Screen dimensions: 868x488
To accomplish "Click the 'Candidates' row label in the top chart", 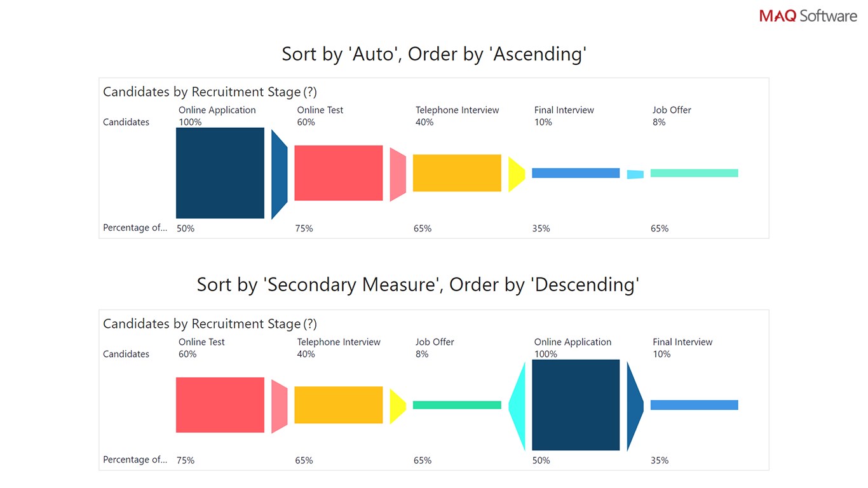I will pos(126,122).
